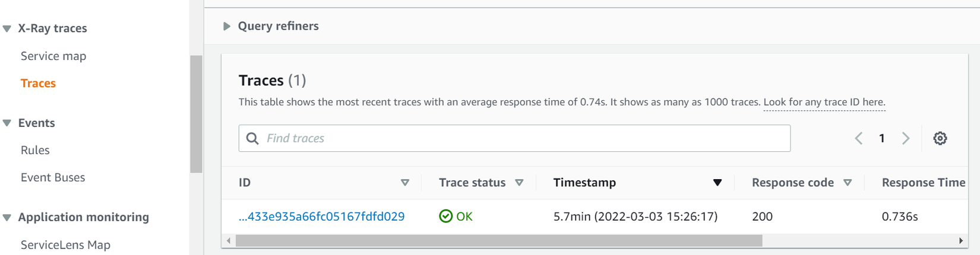Collapse the X-Ray traces sidebar group
The height and width of the screenshot is (255, 980).
(x=7, y=28)
